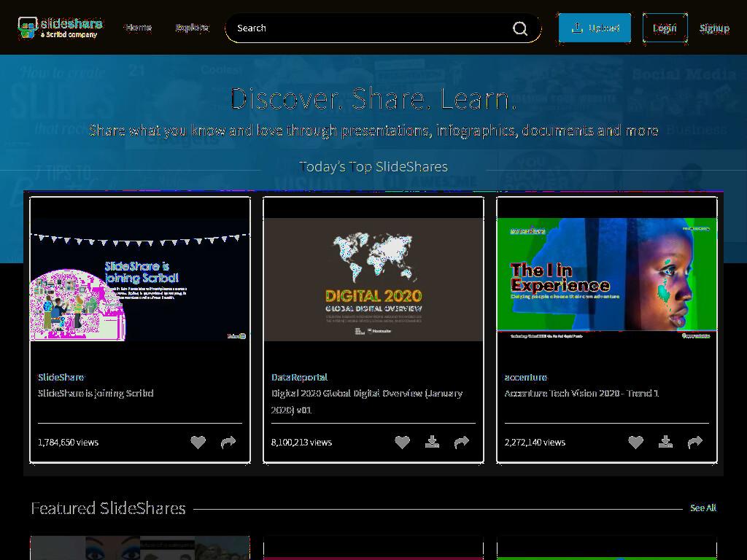Click the 1,784,650 views text
The image size is (747, 560).
click(68, 443)
